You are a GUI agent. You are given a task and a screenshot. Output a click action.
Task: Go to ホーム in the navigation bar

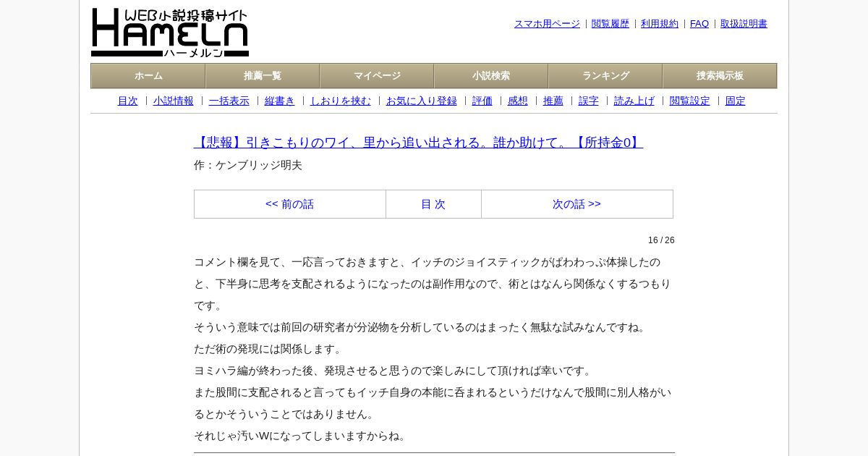click(148, 76)
